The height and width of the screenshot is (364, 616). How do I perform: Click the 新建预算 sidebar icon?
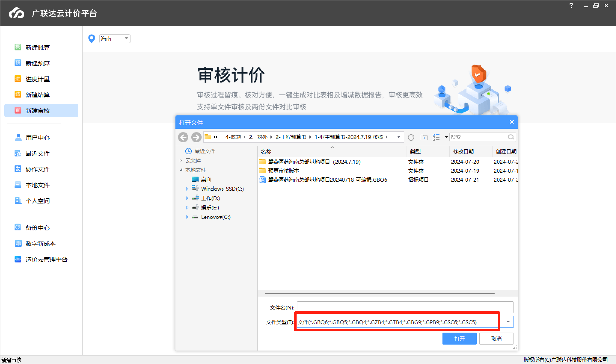click(x=18, y=63)
